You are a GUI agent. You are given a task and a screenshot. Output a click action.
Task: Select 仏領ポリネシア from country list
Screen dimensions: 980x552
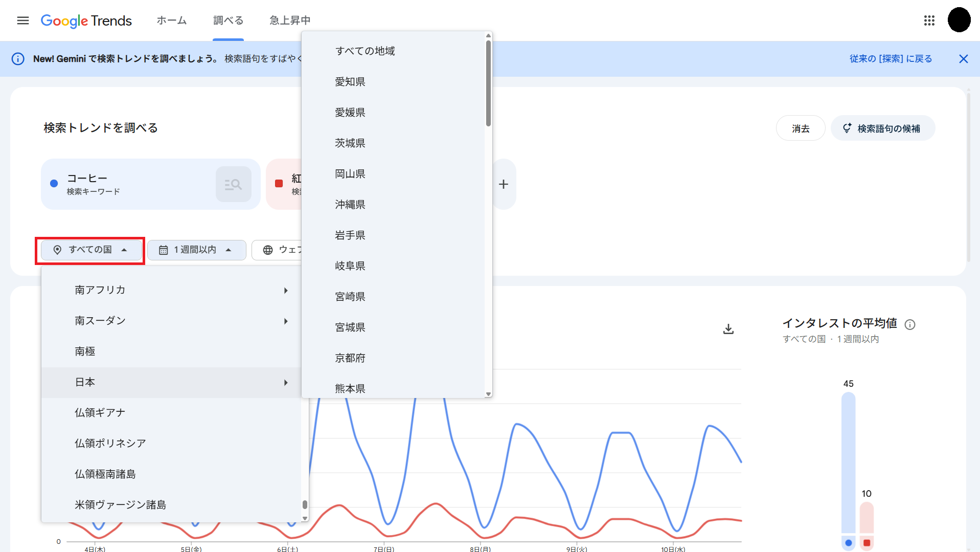[x=171, y=444]
